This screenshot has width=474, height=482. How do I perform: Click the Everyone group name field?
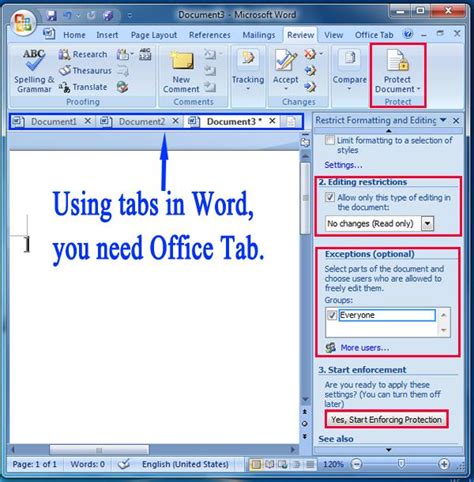(x=387, y=315)
